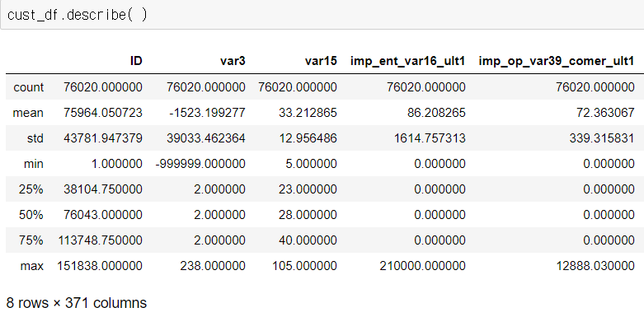Click var15 mean value 33.212865
This screenshot has height=317, width=644.
pos(308,113)
